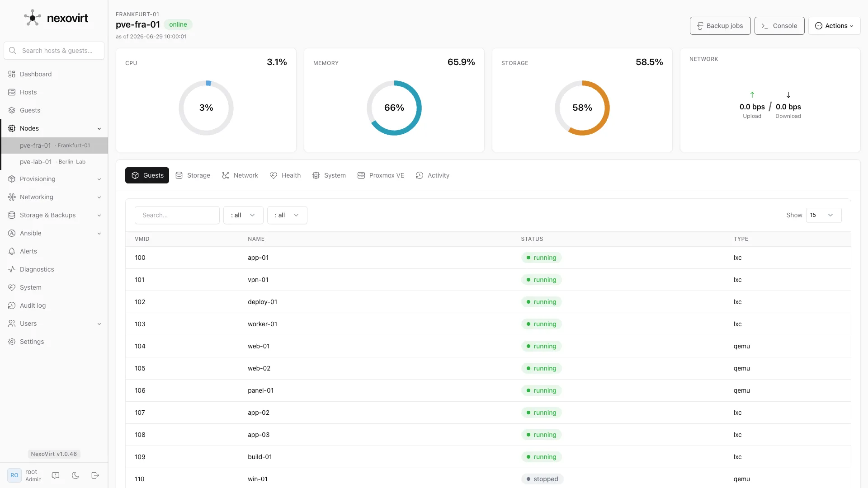Switch to the Activity tab
This screenshot has width=868, height=488.
[433, 175]
